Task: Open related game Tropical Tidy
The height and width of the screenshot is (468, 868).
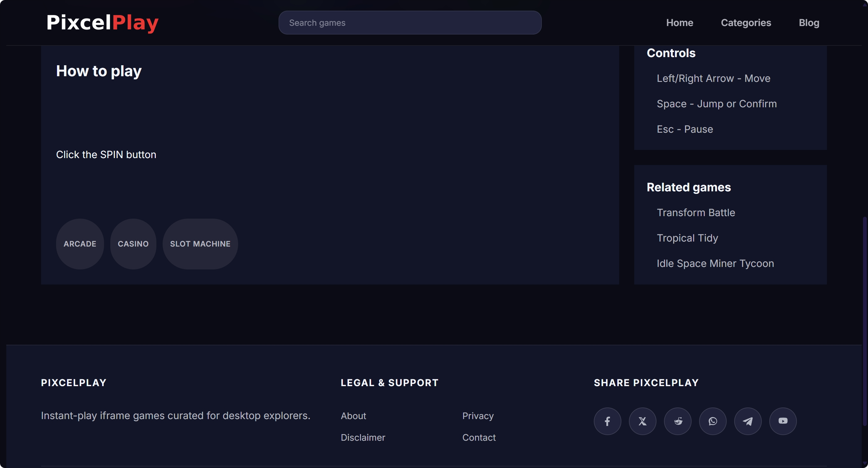Action: click(687, 238)
